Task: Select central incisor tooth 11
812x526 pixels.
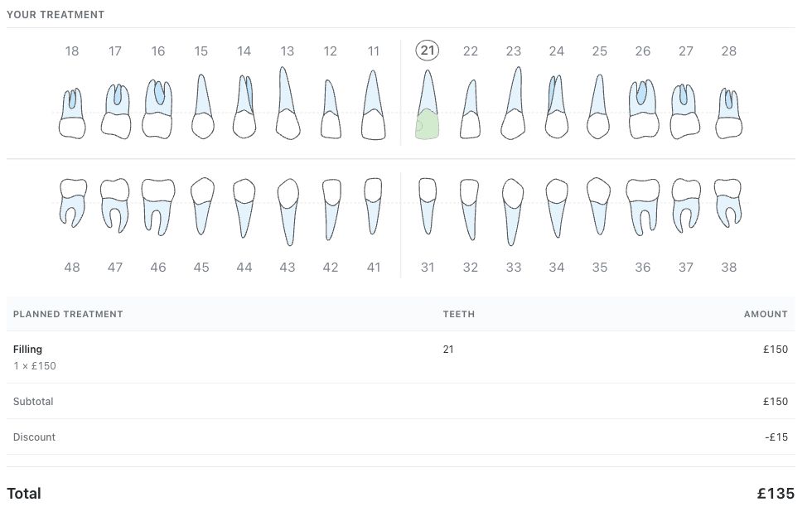Action: pos(374,105)
